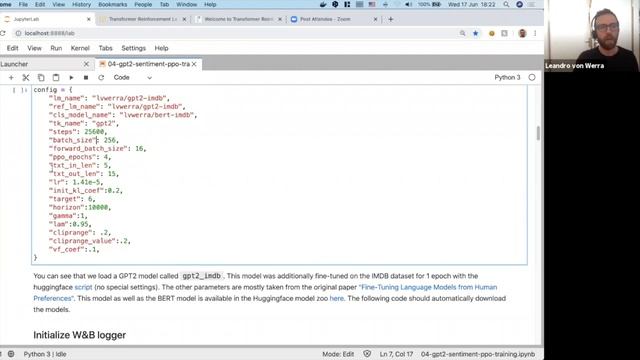Open the JupyterLab Settings menu
640x360 pixels.
click(133, 48)
